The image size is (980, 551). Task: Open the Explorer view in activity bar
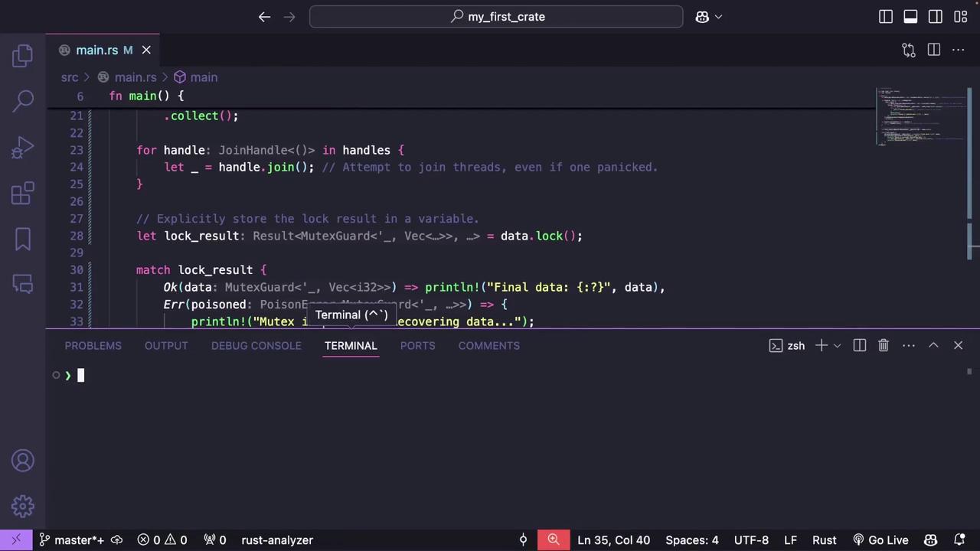click(x=23, y=55)
